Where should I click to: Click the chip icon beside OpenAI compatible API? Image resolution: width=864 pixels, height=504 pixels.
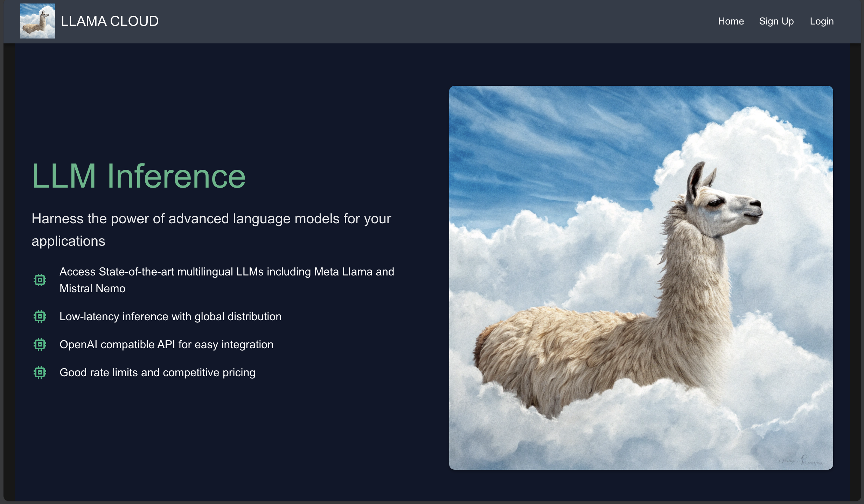point(40,344)
